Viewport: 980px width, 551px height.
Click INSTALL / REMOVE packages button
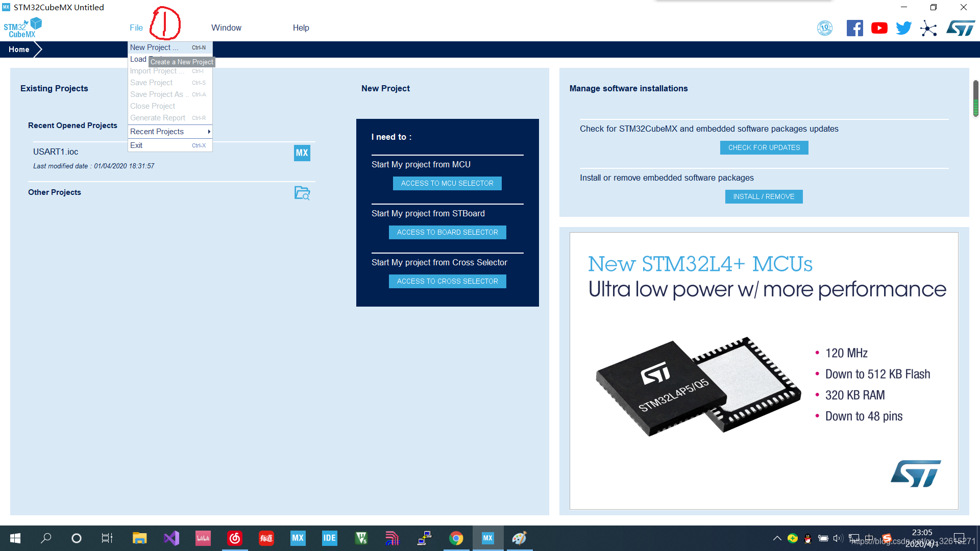click(763, 196)
